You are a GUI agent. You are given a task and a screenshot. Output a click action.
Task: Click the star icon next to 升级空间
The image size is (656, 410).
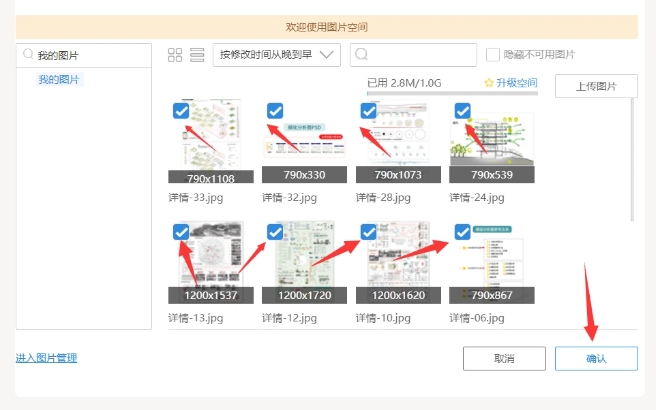tap(489, 83)
